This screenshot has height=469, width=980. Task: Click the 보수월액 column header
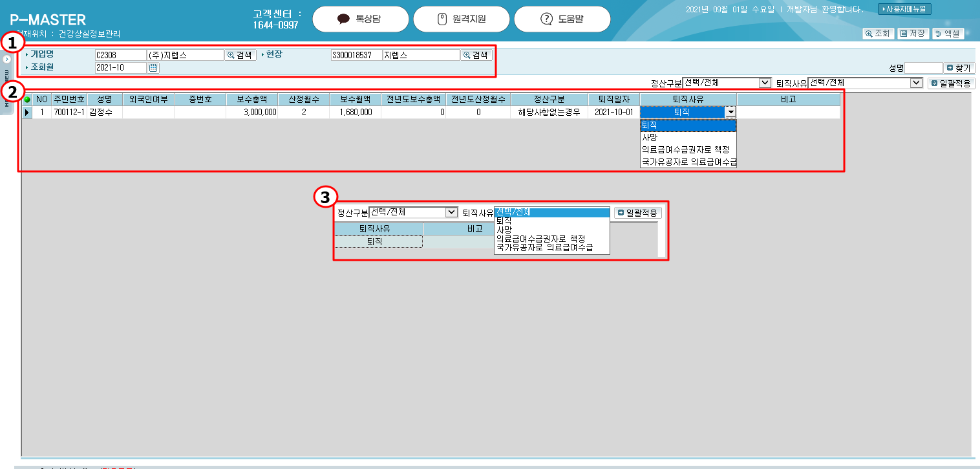click(x=356, y=100)
